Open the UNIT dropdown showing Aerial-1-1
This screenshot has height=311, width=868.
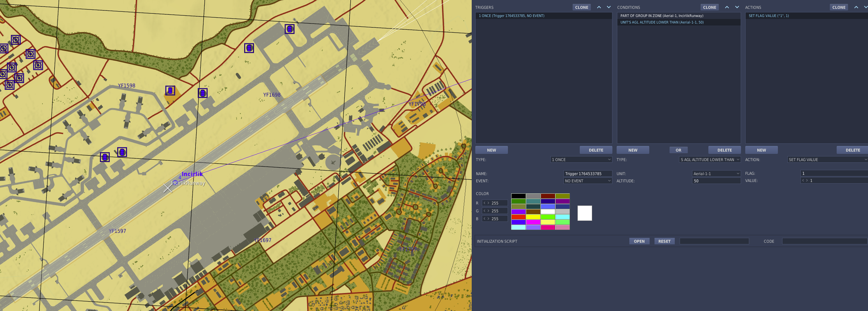coord(716,173)
